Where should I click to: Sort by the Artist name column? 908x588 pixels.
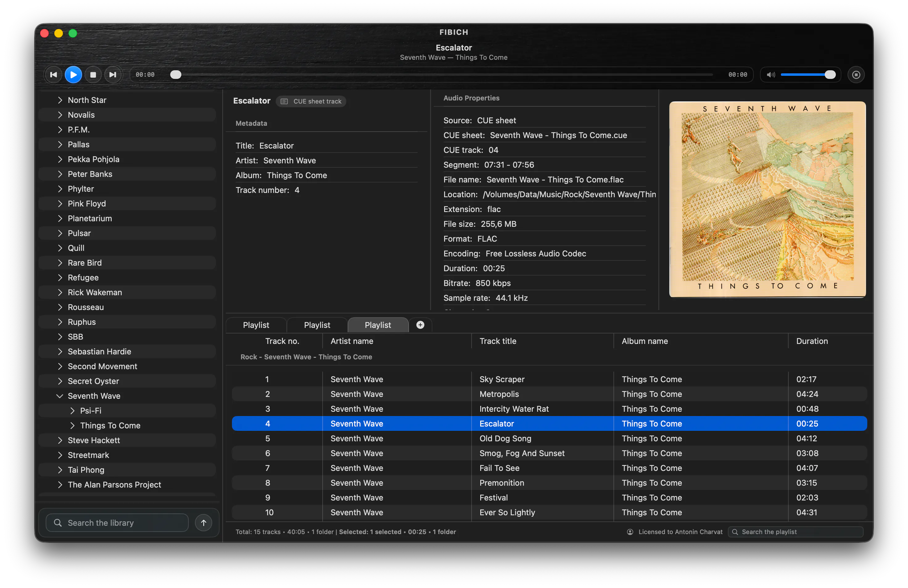[x=397, y=341]
